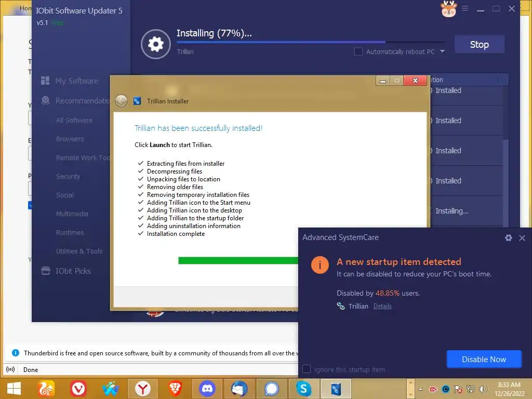Click Trillian installer green progress bar
Viewport: 532px width, 399px height.
[x=238, y=261]
